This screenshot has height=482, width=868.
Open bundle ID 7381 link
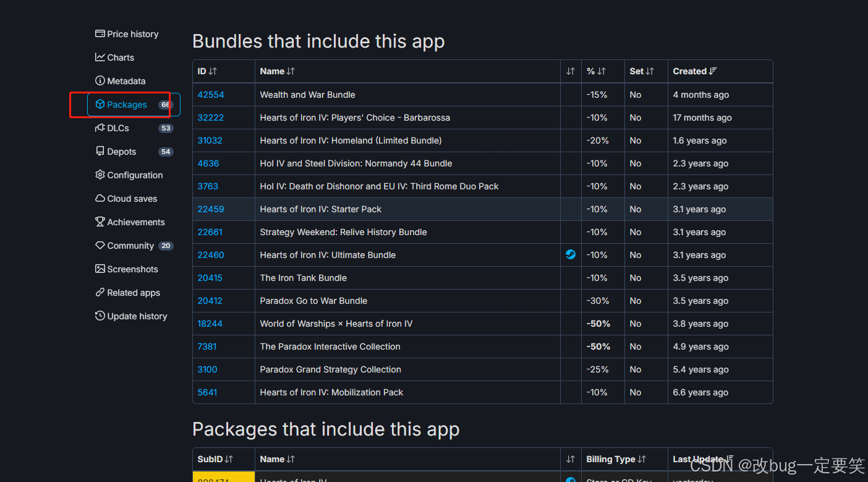(x=207, y=346)
